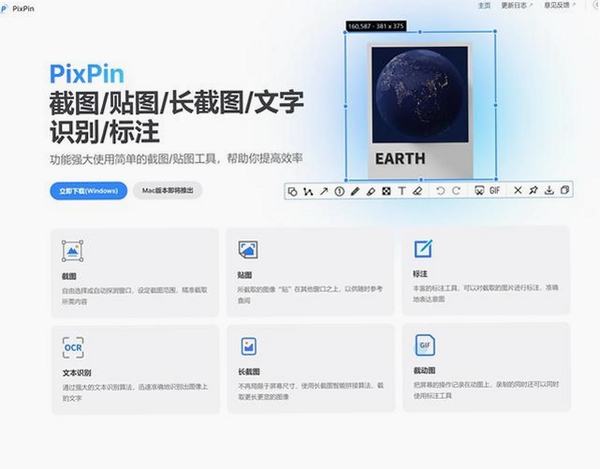This screenshot has height=469, width=600.
Task: Click the 贴图 card title
Action: pyautogui.click(x=245, y=275)
